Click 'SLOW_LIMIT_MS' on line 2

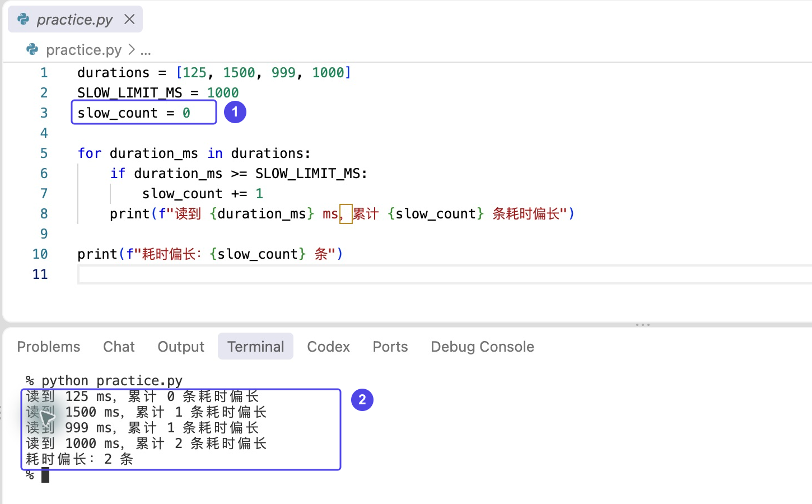130,93
